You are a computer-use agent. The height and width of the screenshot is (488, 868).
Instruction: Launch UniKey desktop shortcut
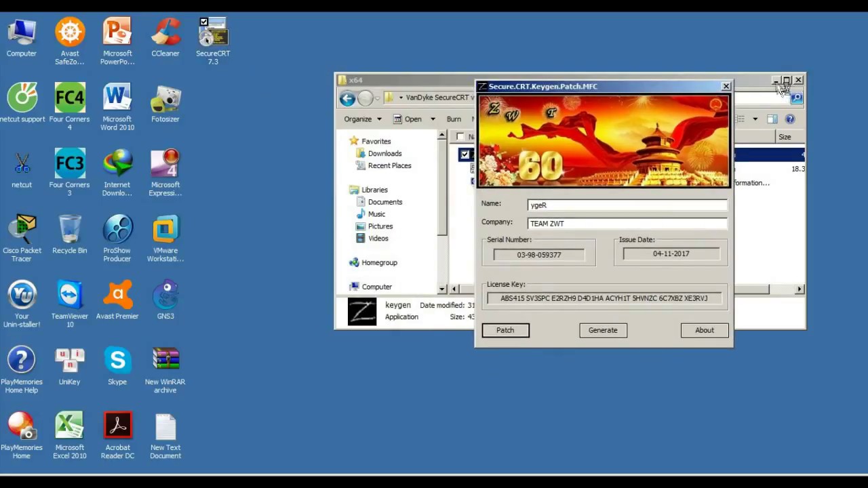pos(70,367)
